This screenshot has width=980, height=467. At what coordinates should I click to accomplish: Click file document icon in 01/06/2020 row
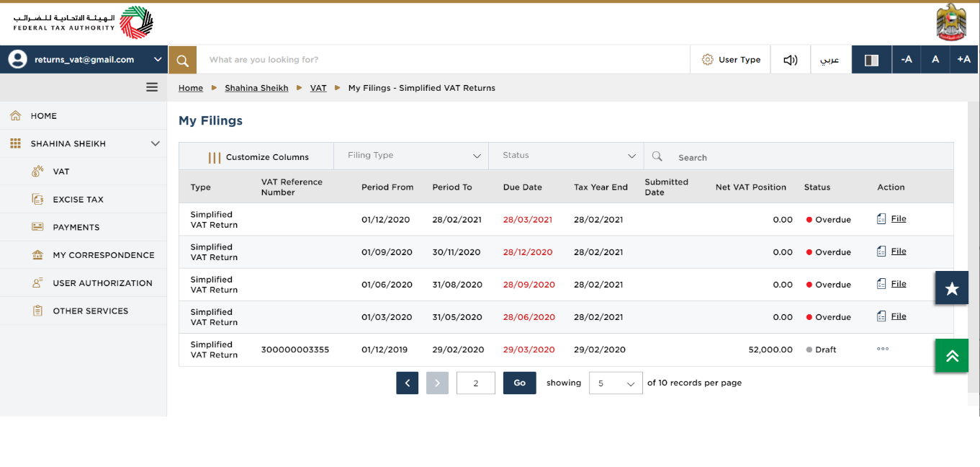[x=881, y=283]
